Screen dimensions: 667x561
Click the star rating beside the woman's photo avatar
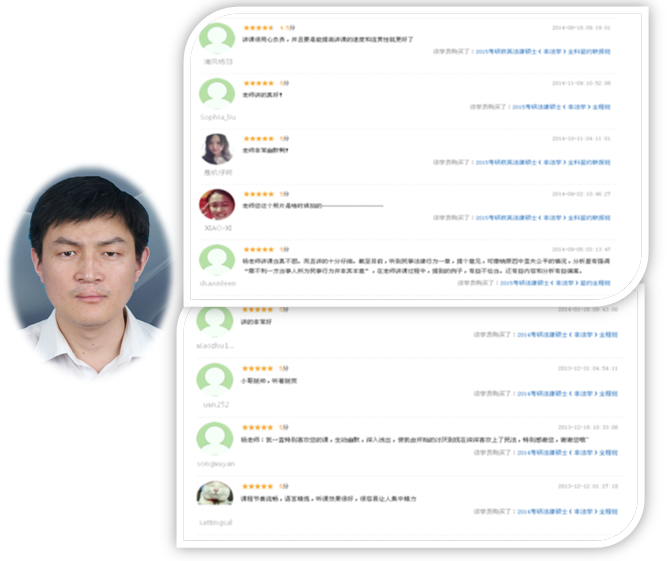click(x=258, y=139)
